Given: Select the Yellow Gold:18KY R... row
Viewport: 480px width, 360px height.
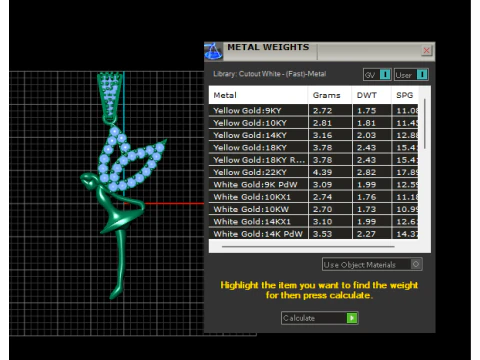Looking at the screenshot, I should click(313, 160).
